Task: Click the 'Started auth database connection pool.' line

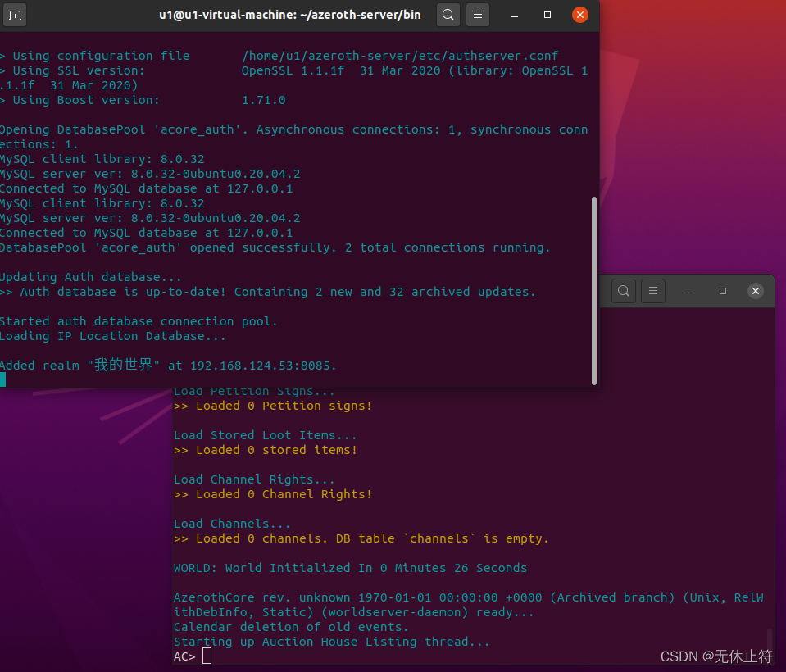Action: coord(139,321)
